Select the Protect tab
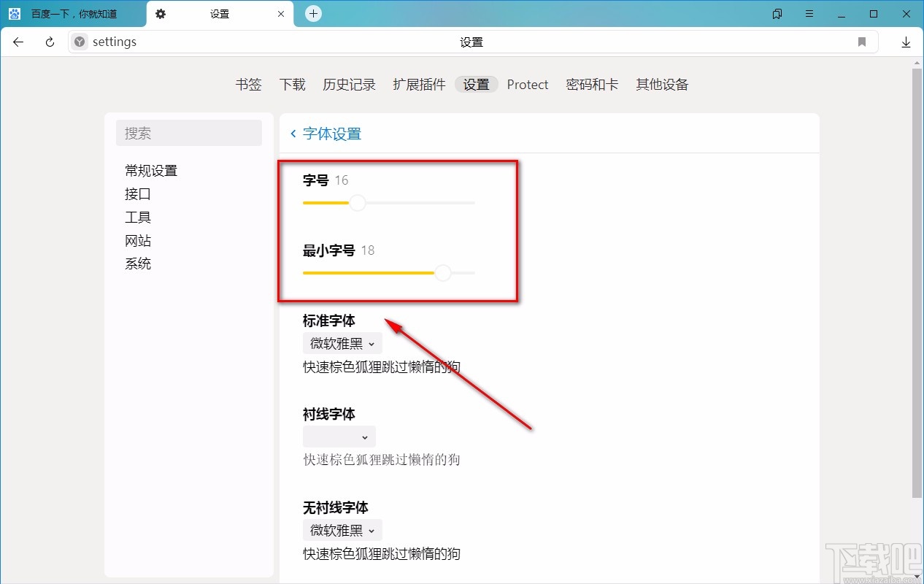 click(x=528, y=84)
